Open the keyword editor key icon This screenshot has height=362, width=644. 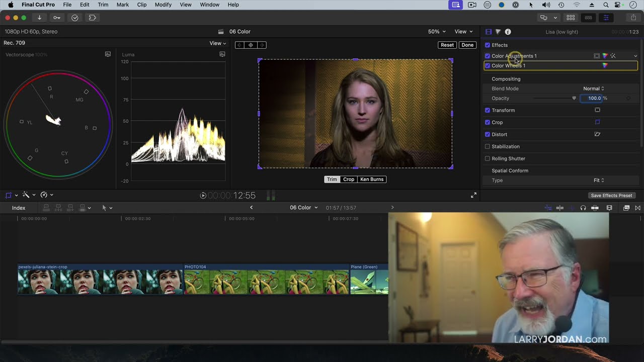(57, 18)
